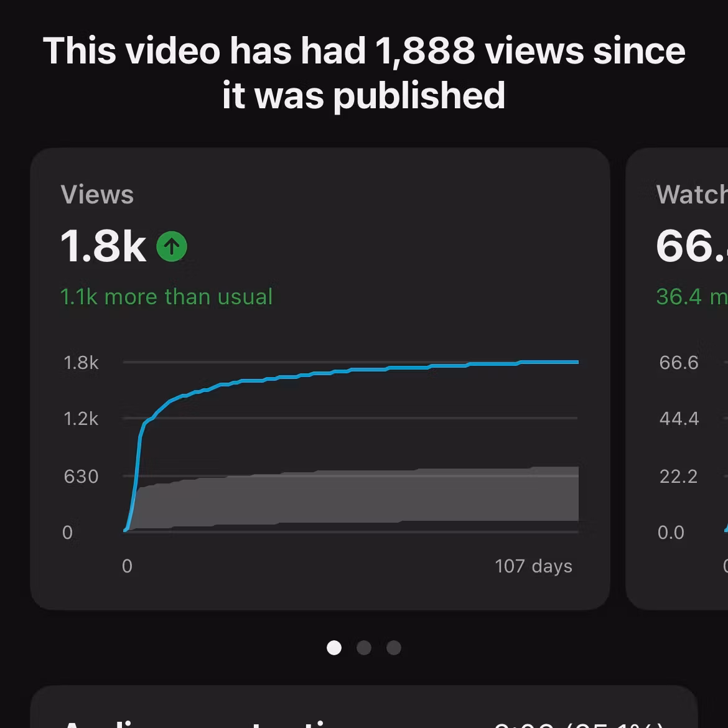Tap the 1.8k views total number
The width and height of the screenshot is (728, 728).
click(x=103, y=246)
